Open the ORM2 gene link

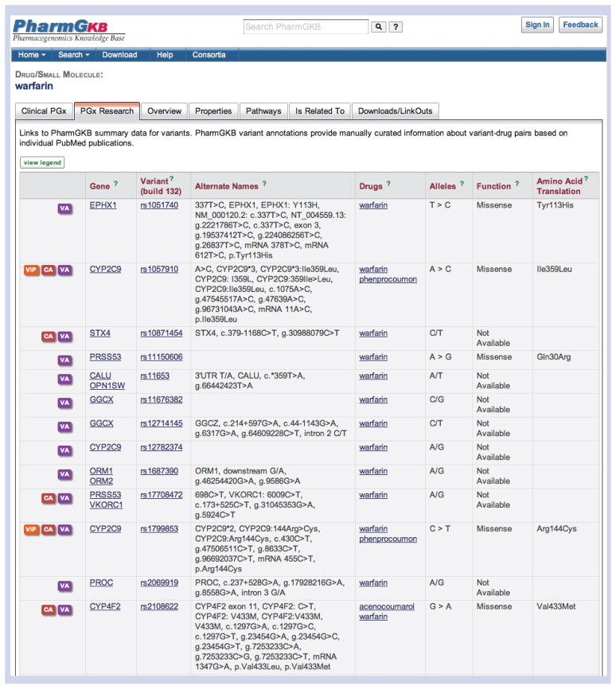click(x=101, y=481)
